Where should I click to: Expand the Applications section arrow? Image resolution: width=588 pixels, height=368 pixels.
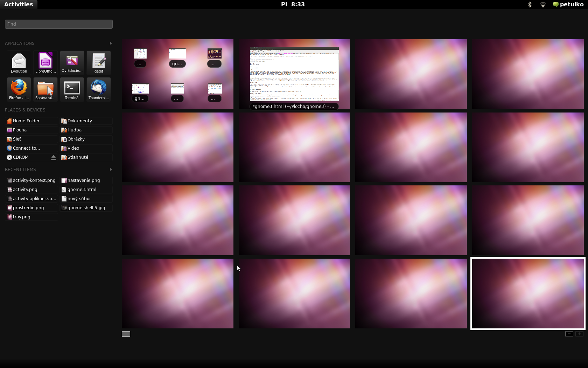pos(111,43)
